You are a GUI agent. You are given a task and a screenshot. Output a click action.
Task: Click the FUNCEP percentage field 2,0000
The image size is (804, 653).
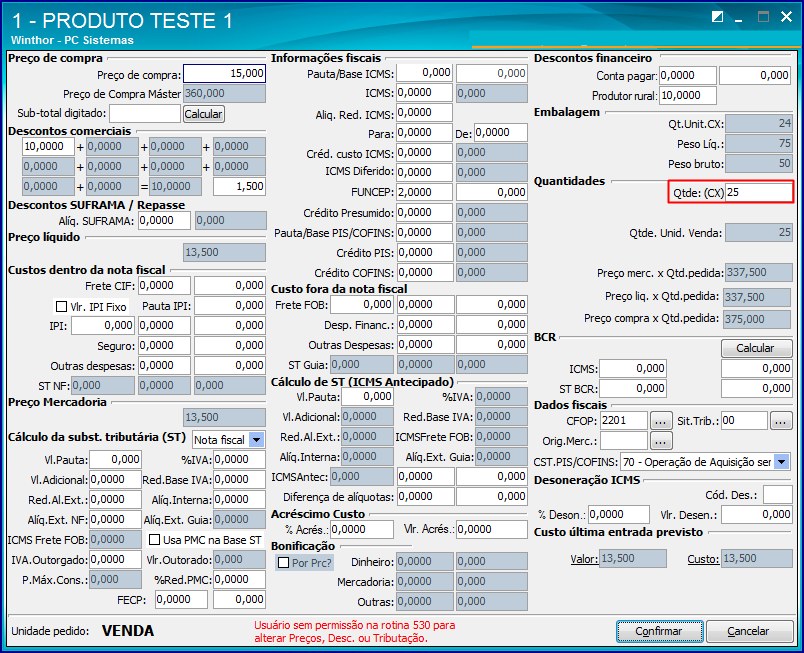point(424,193)
